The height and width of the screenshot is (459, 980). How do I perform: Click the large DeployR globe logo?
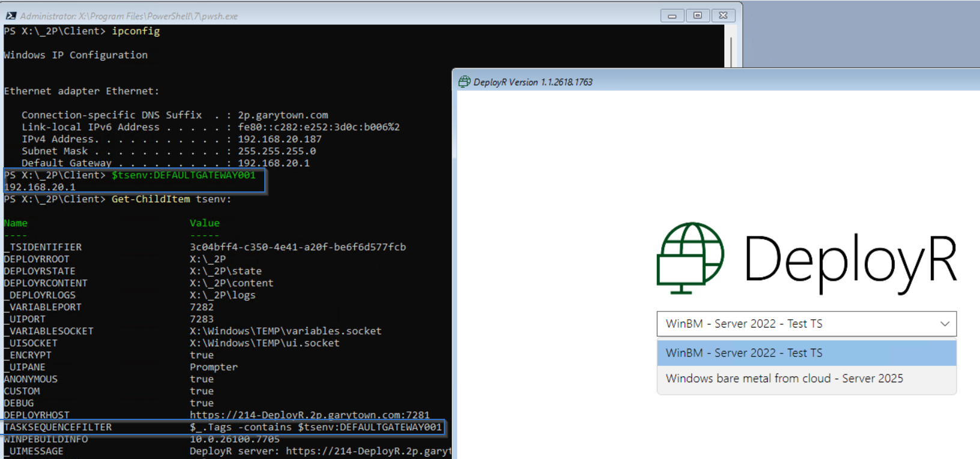pos(691,258)
